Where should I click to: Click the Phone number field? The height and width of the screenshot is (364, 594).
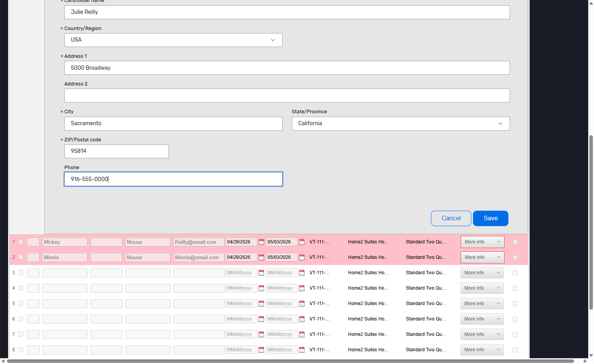point(173,179)
